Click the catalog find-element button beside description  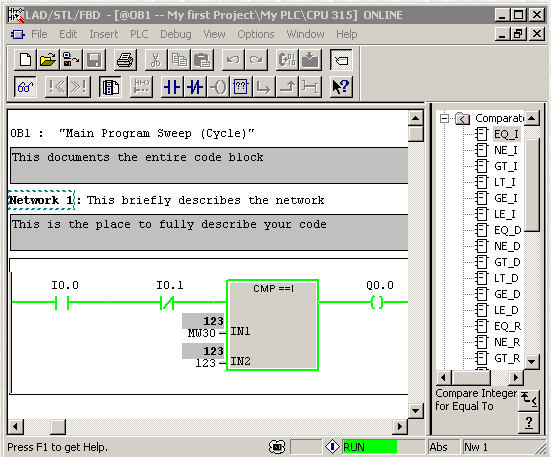click(x=529, y=400)
